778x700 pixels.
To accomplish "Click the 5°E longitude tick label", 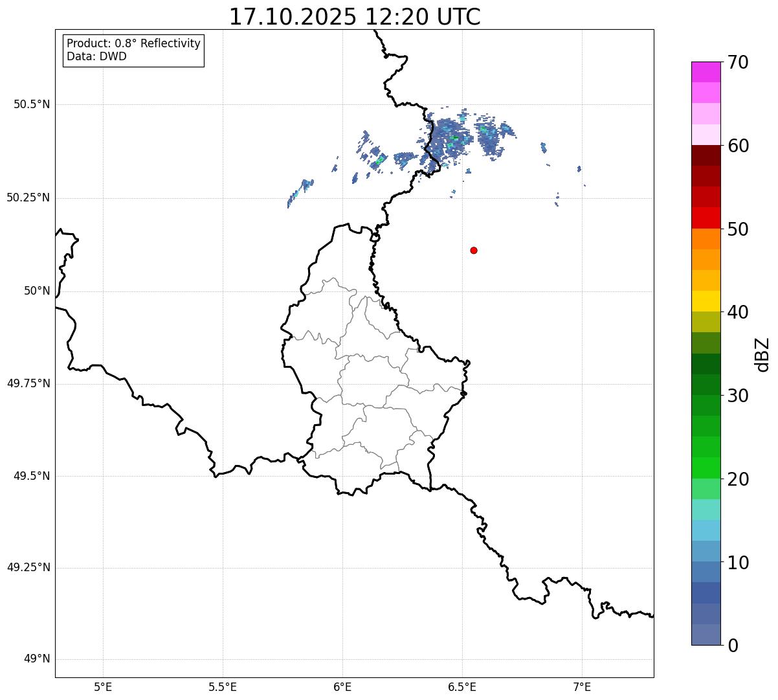I will pyautogui.click(x=103, y=686).
